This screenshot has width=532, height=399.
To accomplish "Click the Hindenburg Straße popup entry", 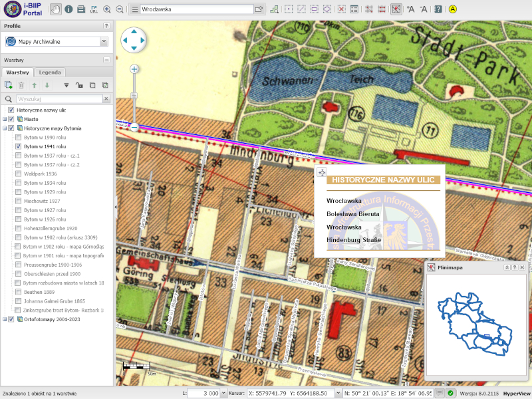I will coord(354,240).
